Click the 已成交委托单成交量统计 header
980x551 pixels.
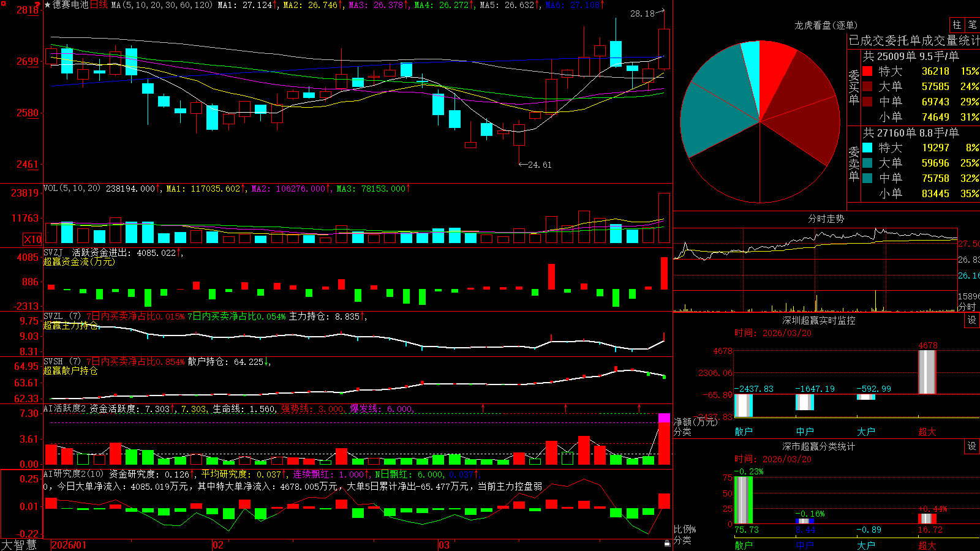pos(914,40)
